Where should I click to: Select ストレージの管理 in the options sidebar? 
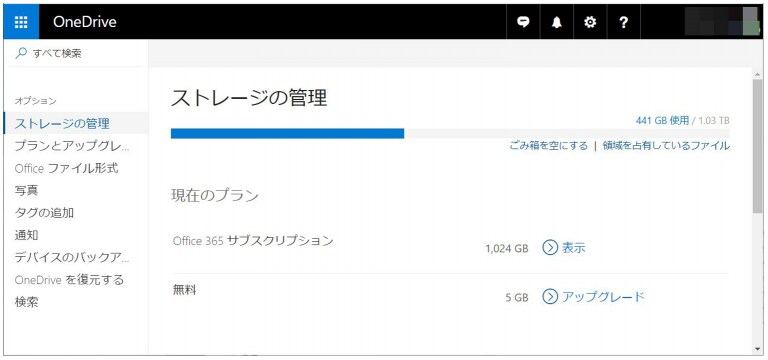pos(62,123)
